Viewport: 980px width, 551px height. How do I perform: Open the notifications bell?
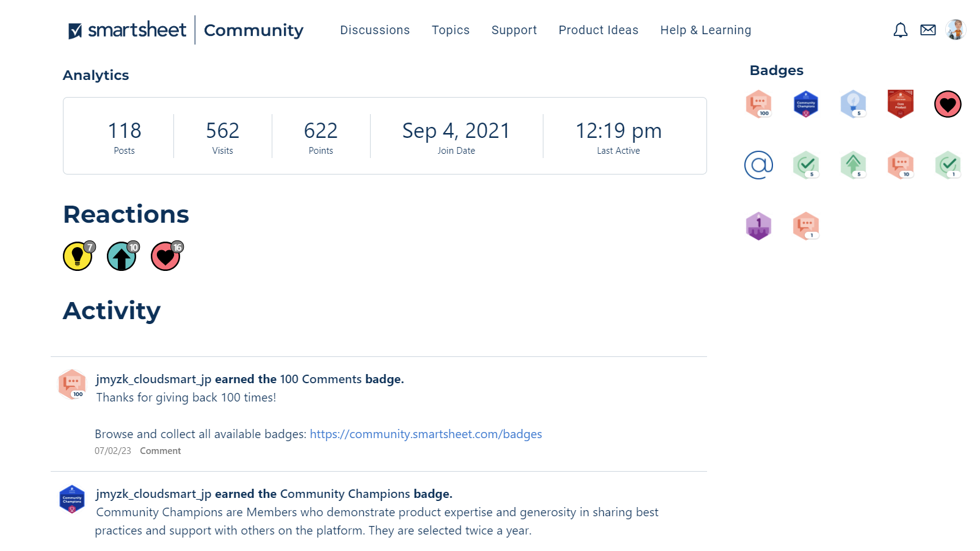899,29
